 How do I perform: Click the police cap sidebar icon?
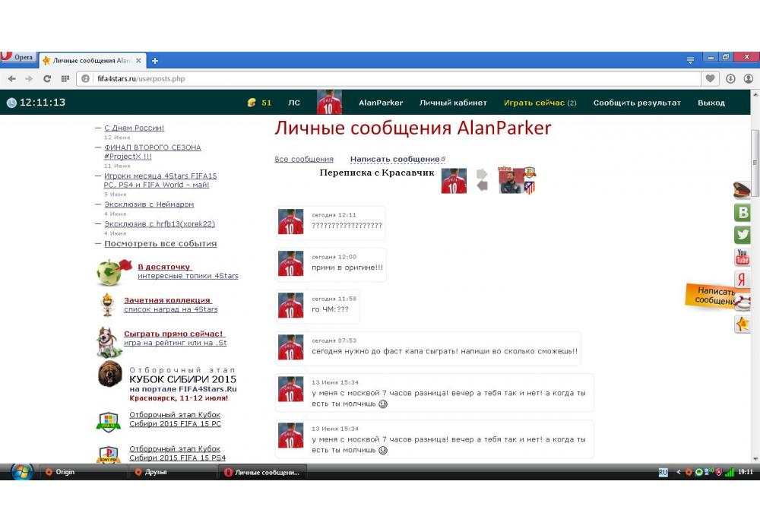742,189
